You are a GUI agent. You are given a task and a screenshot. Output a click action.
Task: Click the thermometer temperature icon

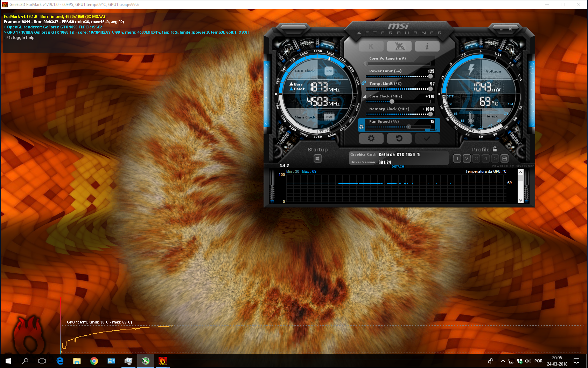[x=471, y=117]
